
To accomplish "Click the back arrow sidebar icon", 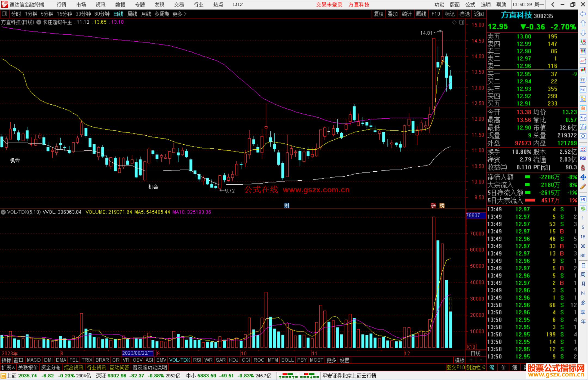I will (x=583, y=14).
